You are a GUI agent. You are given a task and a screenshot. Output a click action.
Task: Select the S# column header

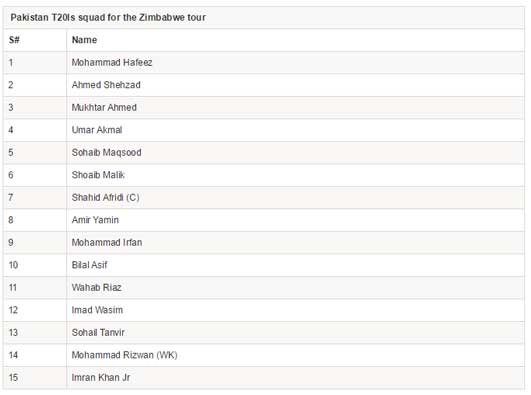tap(14, 40)
